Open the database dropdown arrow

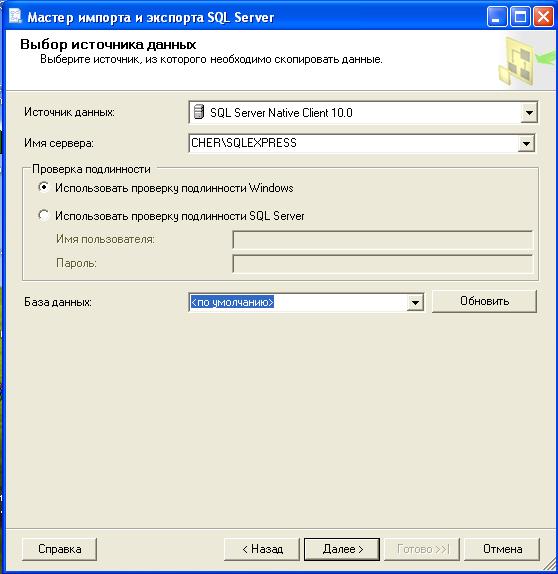[x=415, y=302]
